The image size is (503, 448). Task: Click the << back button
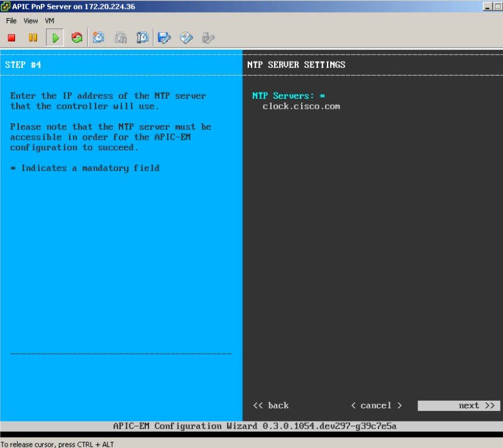coord(271,406)
